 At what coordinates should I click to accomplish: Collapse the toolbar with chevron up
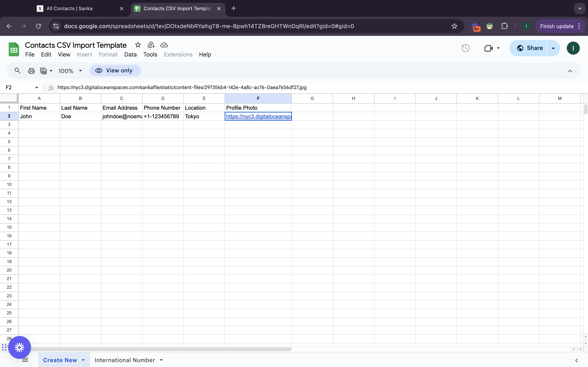570,71
